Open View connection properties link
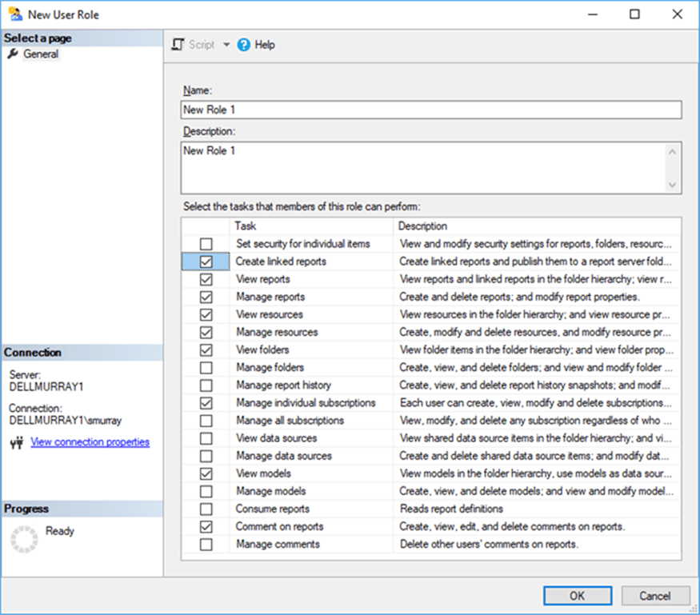Screen dimensions: 700x615 [90, 441]
